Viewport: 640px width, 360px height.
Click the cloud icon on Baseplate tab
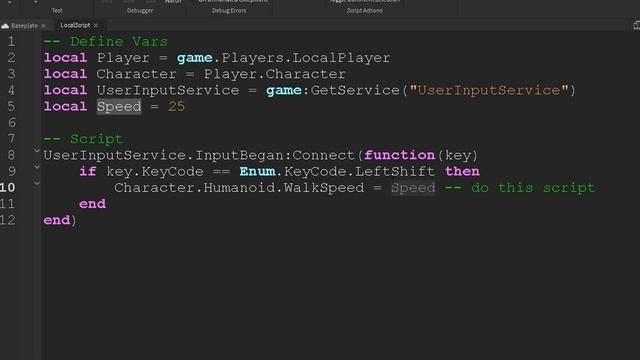click(5, 26)
